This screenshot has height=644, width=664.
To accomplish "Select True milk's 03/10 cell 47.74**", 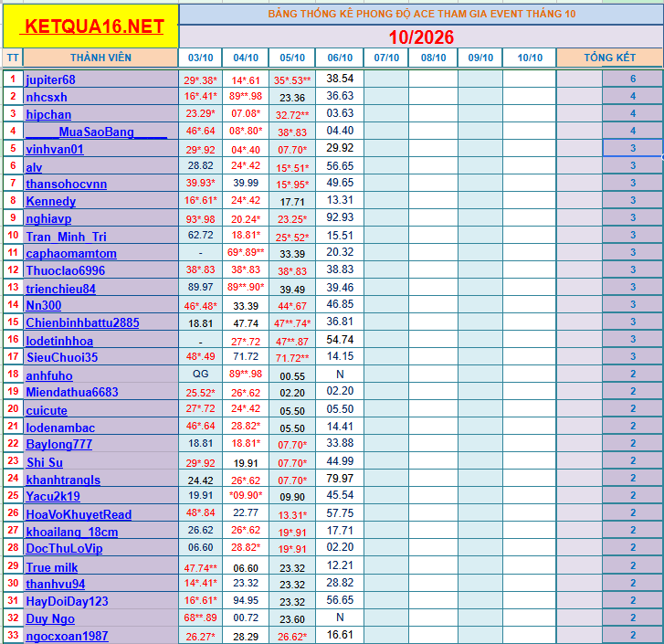I will (x=200, y=567).
